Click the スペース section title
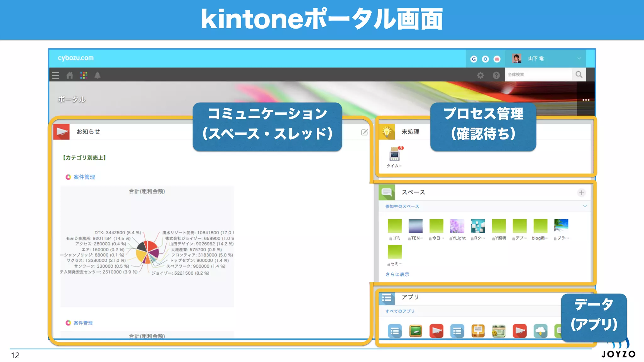Screen dimensions: 644x362 pyautogui.click(x=413, y=192)
